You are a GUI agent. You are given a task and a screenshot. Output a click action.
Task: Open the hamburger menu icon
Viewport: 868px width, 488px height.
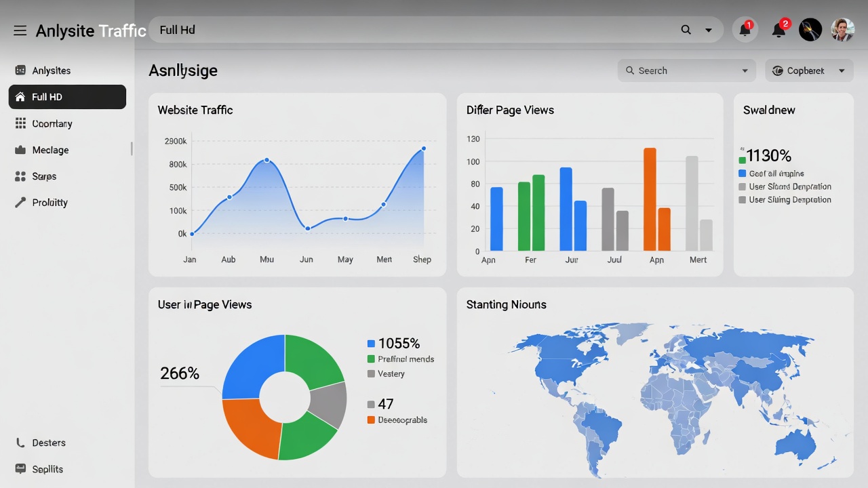point(20,30)
